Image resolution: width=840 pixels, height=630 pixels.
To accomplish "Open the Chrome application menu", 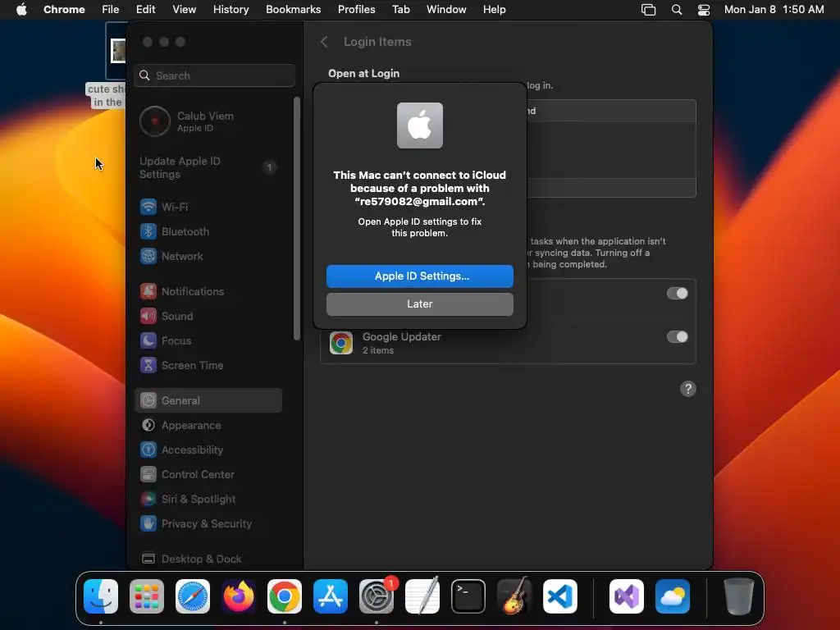I will [64, 10].
